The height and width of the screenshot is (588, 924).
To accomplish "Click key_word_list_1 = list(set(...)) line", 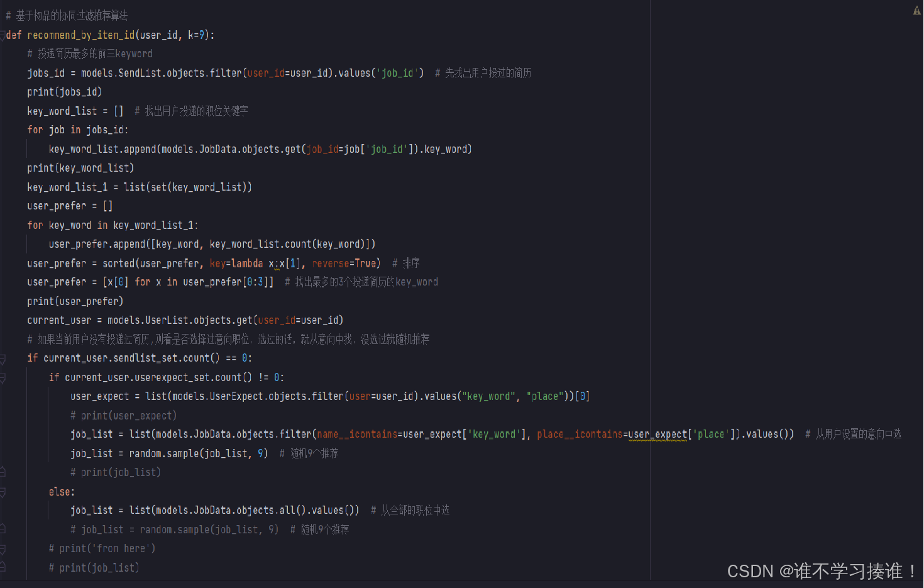I will click(140, 187).
